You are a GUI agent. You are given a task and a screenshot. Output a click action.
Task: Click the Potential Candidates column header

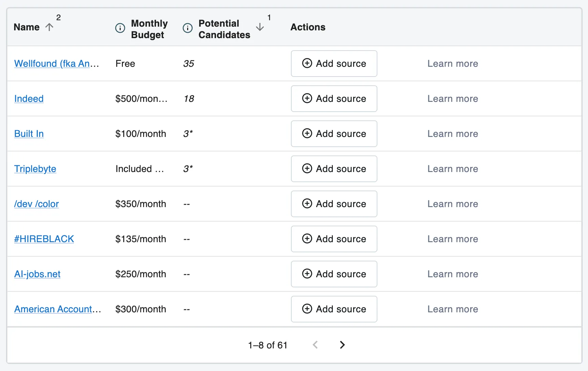coord(224,29)
